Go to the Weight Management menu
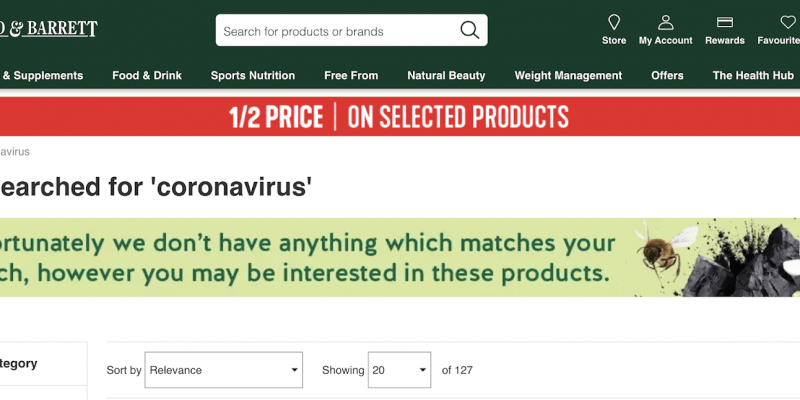 [568, 76]
